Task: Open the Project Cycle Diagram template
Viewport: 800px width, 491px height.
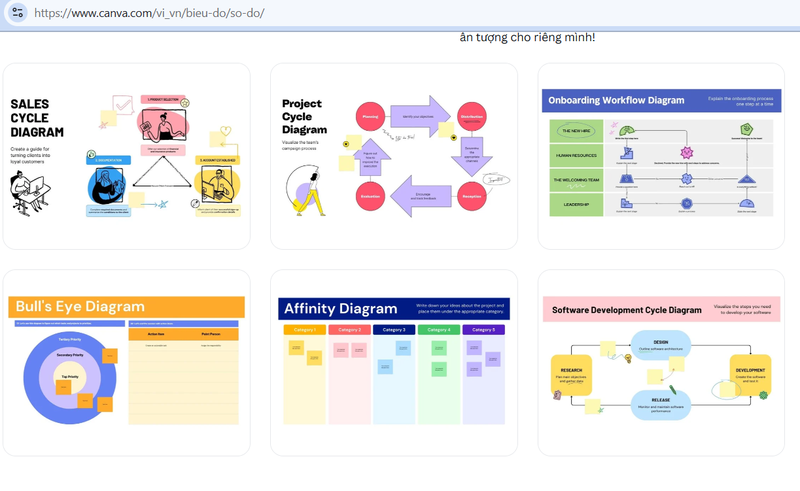Action: click(x=394, y=156)
